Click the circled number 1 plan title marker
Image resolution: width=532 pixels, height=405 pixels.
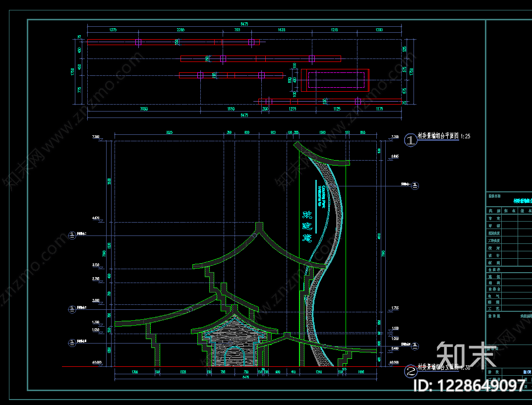(x=411, y=140)
